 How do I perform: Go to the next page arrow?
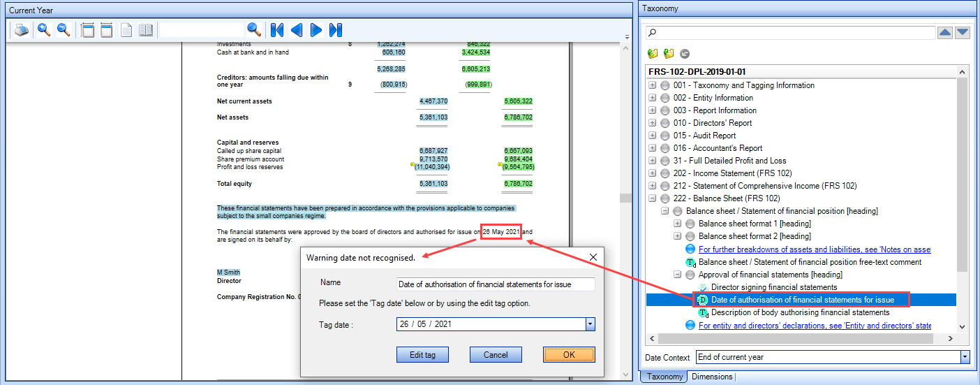point(315,30)
